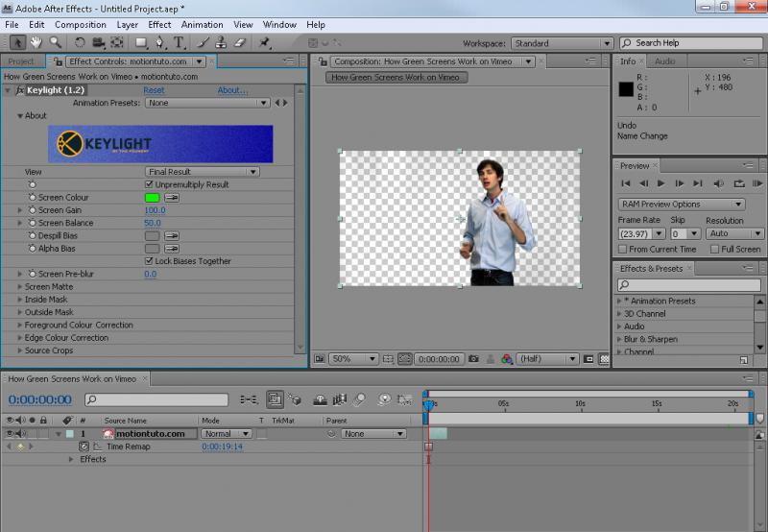Image resolution: width=768 pixels, height=532 pixels.
Task: Click the green Screen Colour swatch
Action: (x=152, y=198)
